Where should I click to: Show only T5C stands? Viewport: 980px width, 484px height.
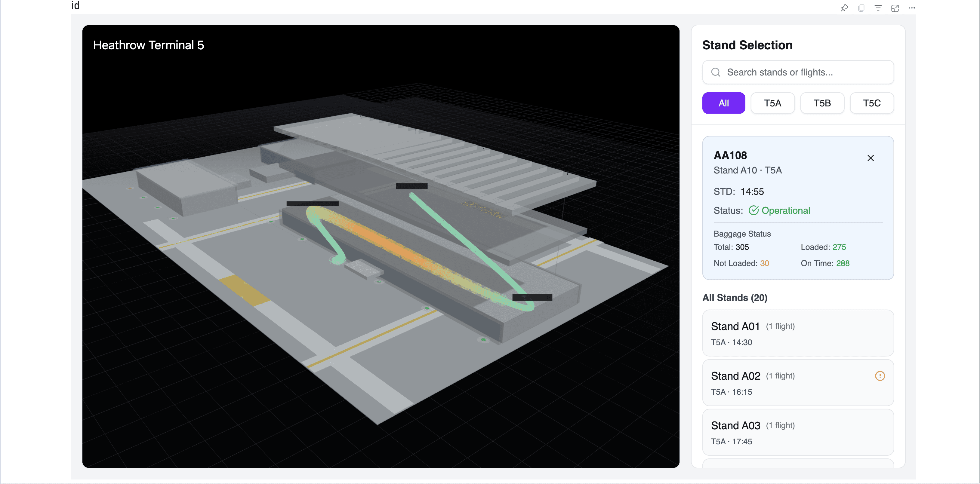coord(871,103)
